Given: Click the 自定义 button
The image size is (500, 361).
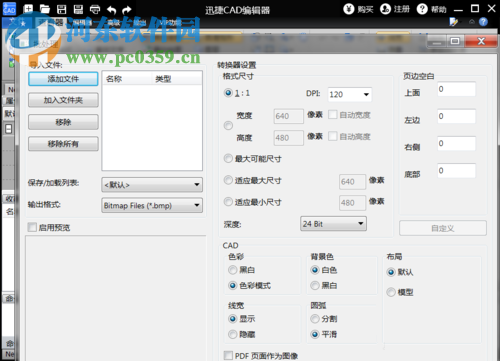Looking at the screenshot, I should click(443, 228).
